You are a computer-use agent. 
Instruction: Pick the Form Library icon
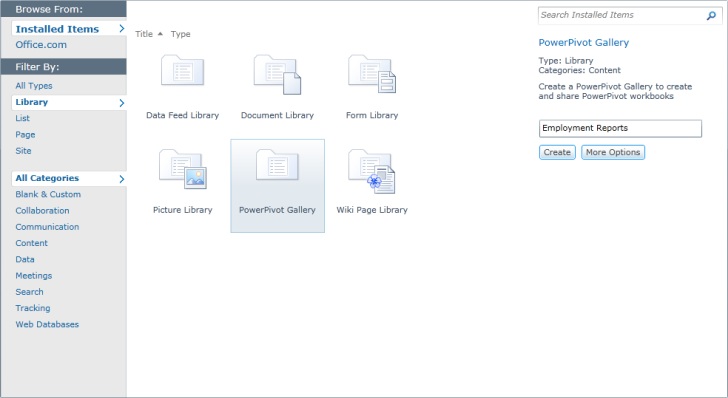[x=372, y=74]
